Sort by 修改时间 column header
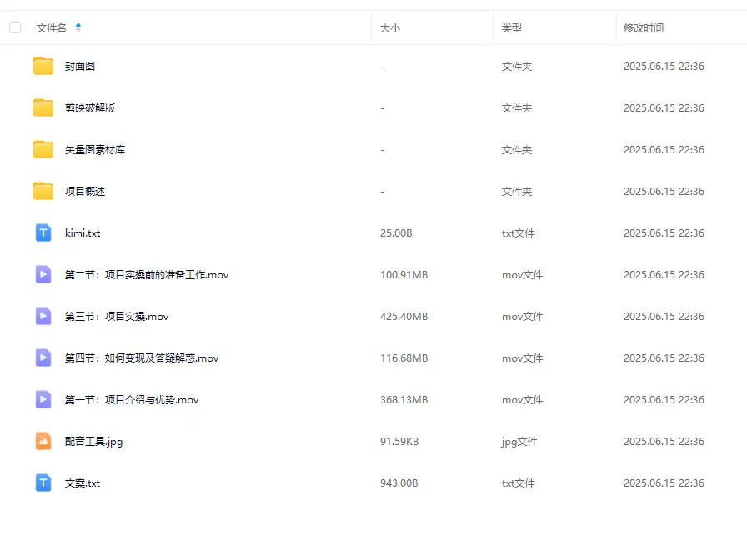747x560 pixels. [x=644, y=27]
